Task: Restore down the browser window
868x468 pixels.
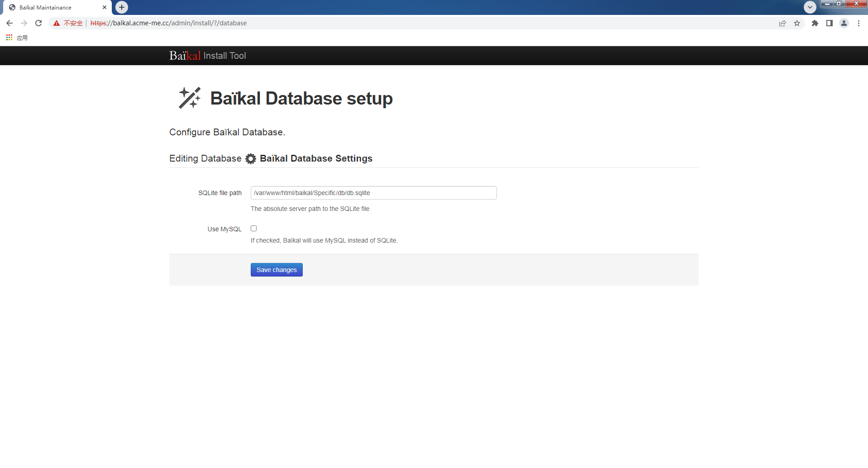Action: (x=839, y=4)
